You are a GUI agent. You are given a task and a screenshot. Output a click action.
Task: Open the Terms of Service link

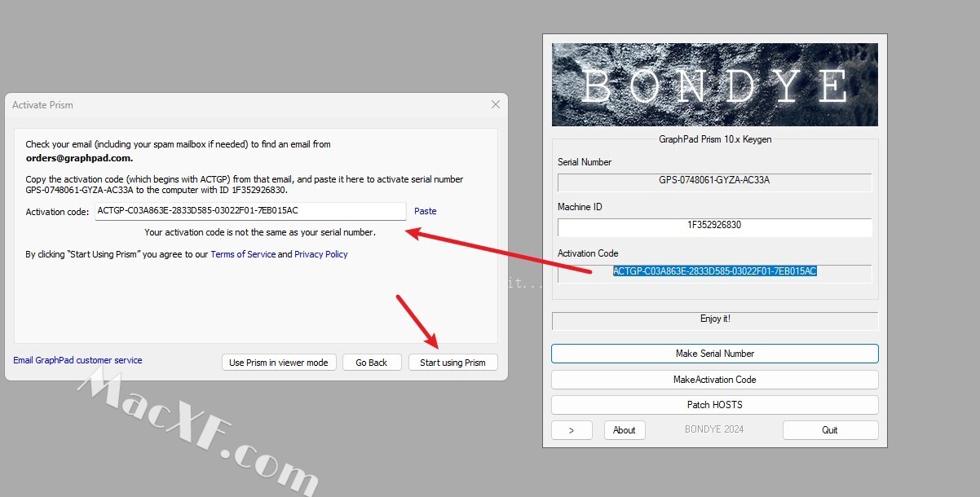pyautogui.click(x=243, y=254)
